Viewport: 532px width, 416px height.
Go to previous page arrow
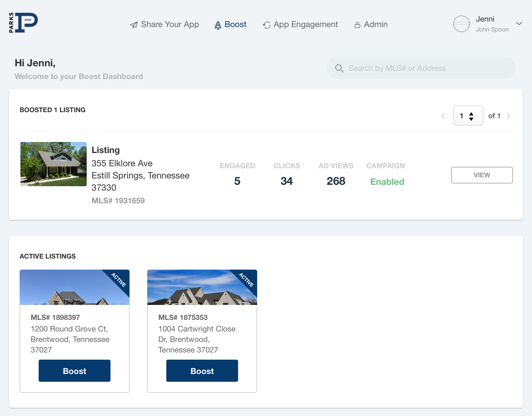tap(443, 116)
